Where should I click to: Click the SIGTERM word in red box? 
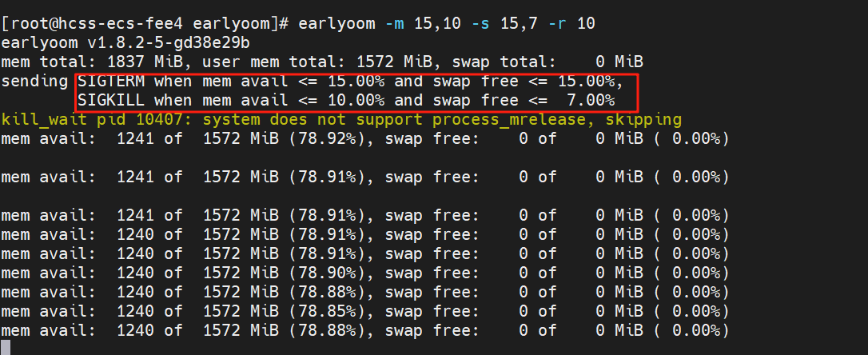click(x=111, y=82)
